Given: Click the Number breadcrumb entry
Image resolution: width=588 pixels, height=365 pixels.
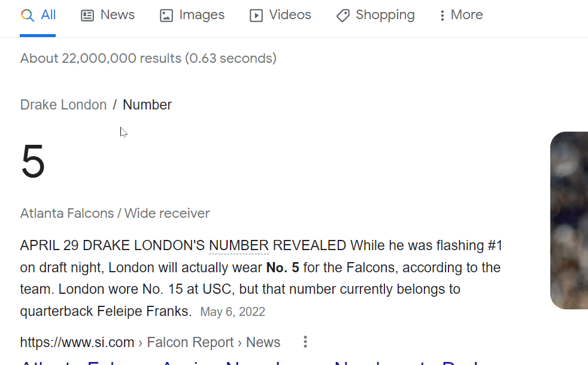Looking at the screenshot, I should (147, 104).
